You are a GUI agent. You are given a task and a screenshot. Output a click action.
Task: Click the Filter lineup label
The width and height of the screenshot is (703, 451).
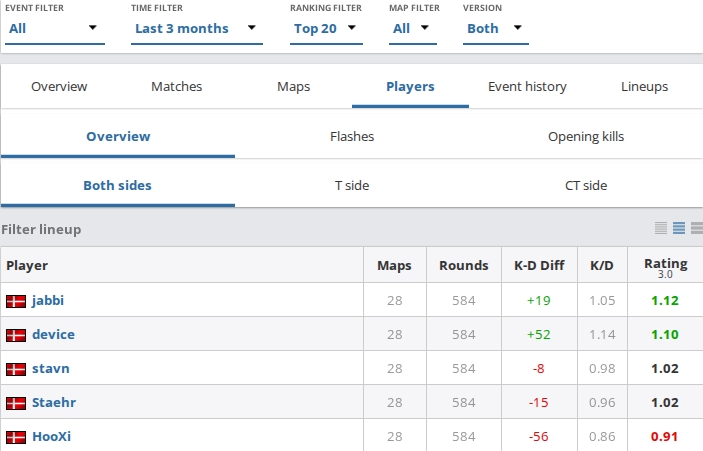click(41, 230)
